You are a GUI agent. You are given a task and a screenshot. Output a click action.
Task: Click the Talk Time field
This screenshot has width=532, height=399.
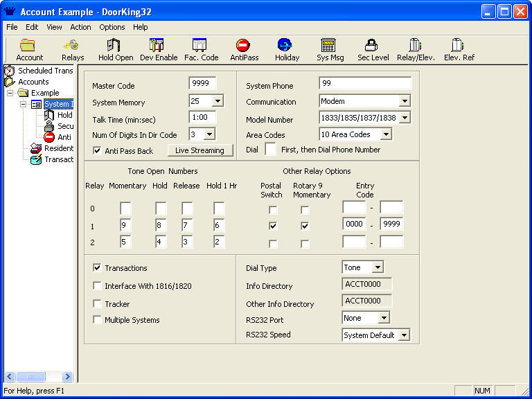[202, 117]
